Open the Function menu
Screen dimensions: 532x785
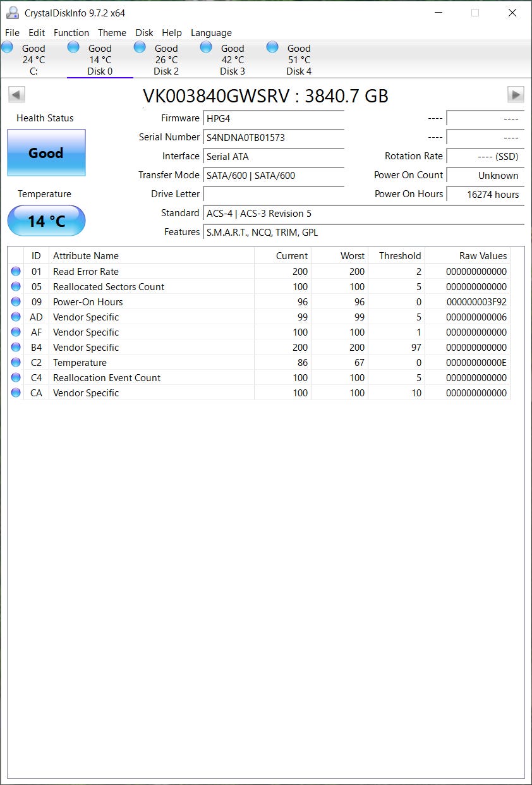point(71,33)
